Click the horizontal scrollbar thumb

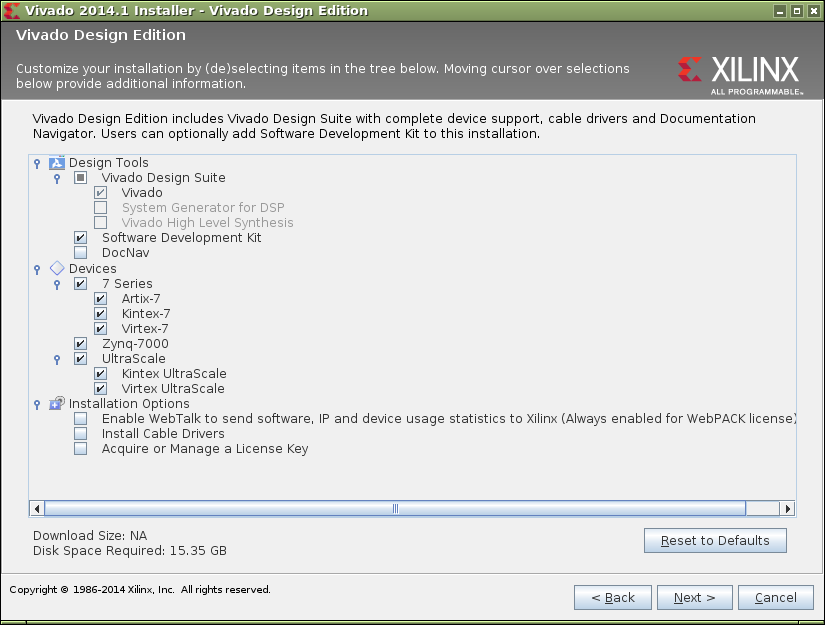pos(395,509)
